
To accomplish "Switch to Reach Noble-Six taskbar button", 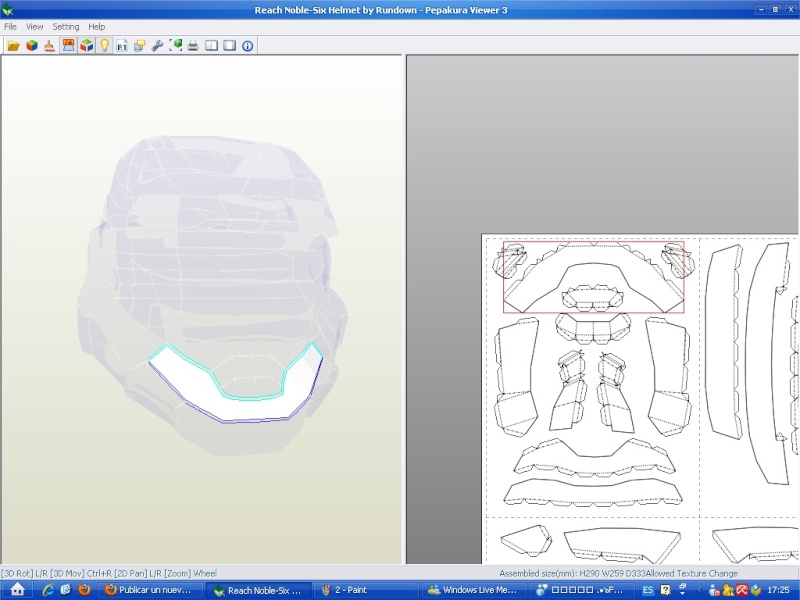I will click(x=258, y=590).
